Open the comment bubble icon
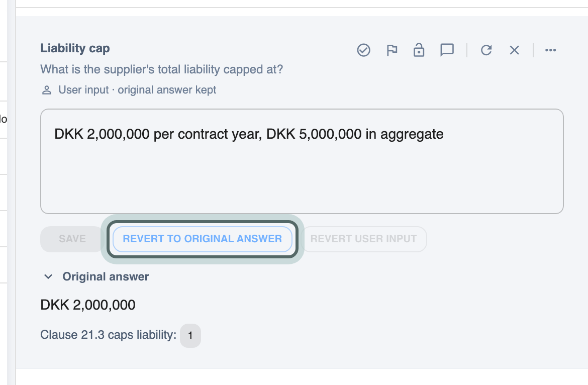The width and height of the screenshot is (588, 385). 447,50
